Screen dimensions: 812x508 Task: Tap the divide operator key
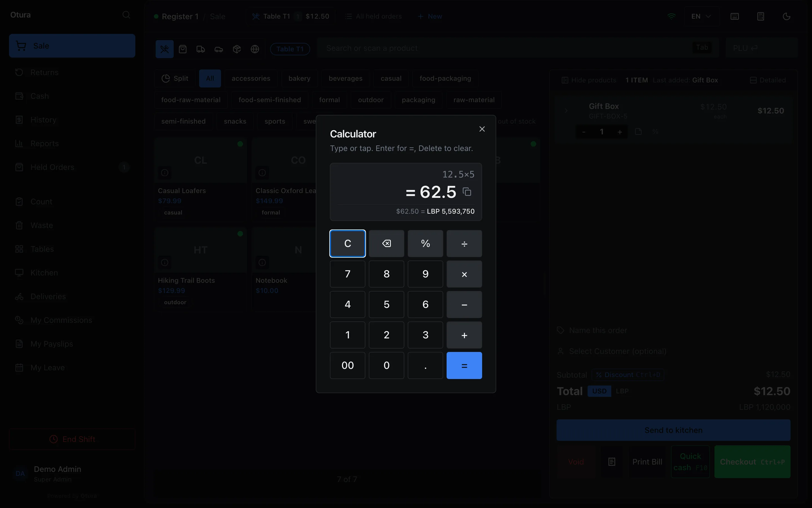click(464, 244)
